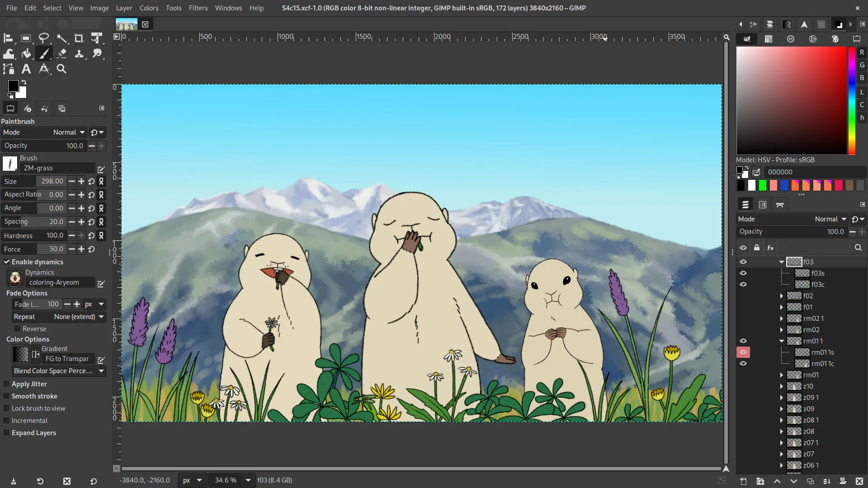Activate the Zoom tool

[x=61, y=69]
